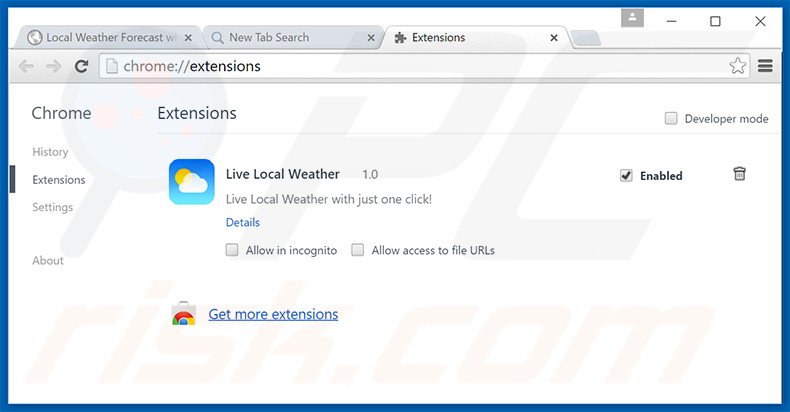Open the Details link
Viewport: 790px width, 412px height.
(x=243, y=222)
